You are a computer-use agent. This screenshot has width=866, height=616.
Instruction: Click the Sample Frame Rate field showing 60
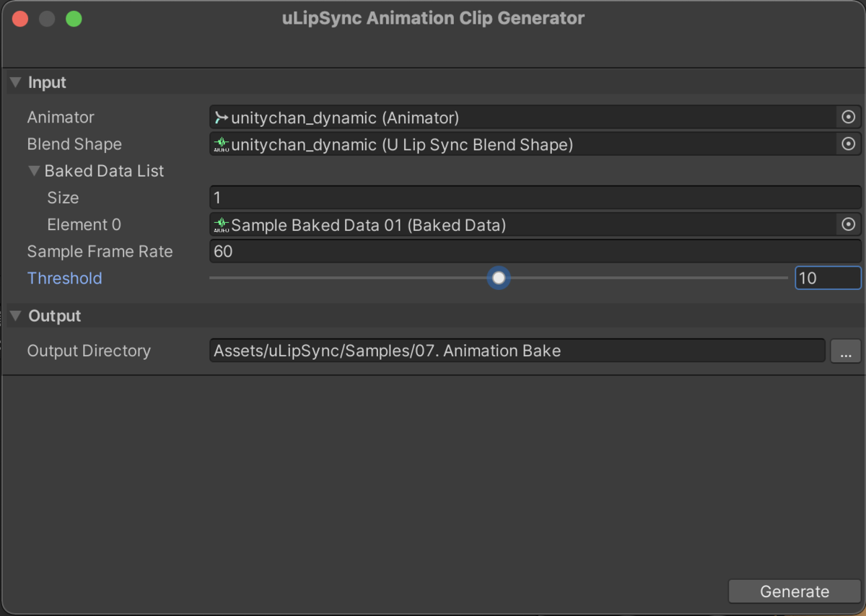(x=535, y=251)
